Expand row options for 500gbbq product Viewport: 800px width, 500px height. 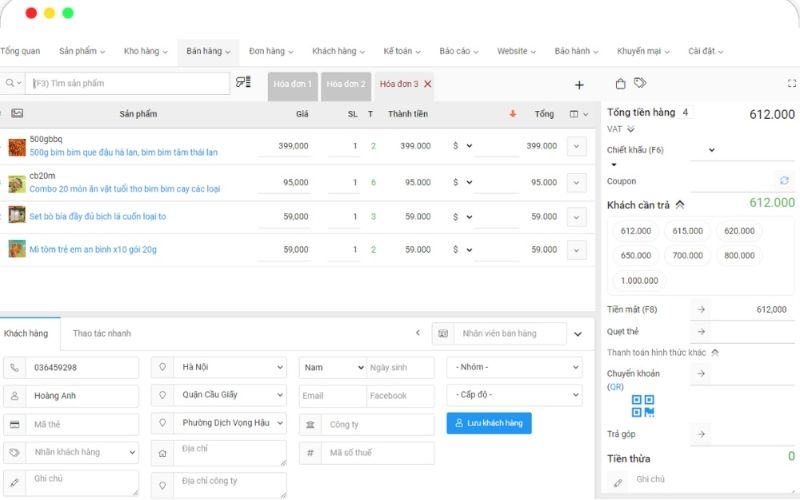click(x=576, y=146)
